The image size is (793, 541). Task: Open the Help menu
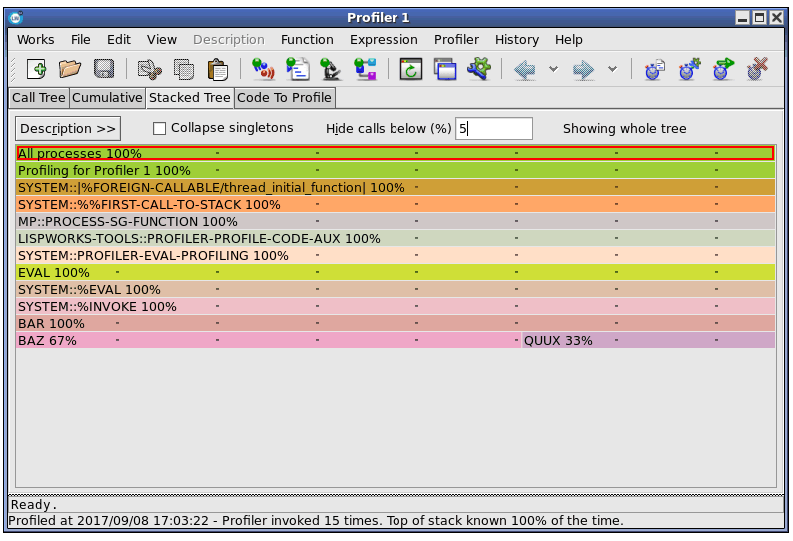pos(568,39)
